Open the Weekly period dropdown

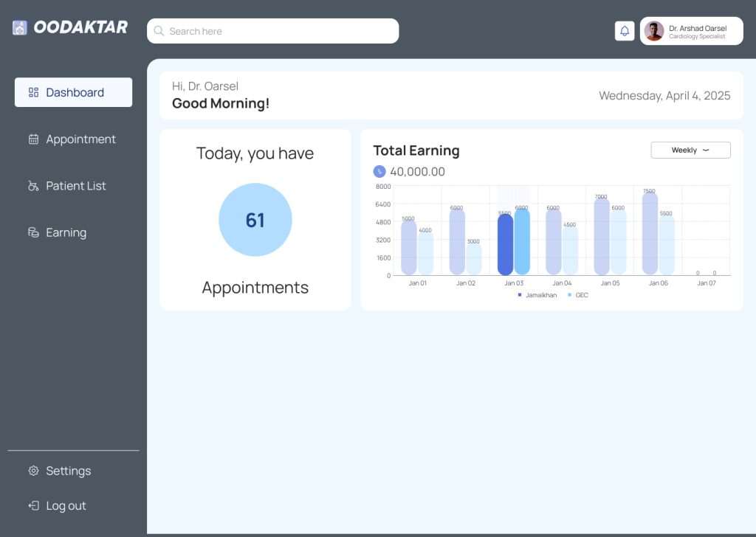click(x=690, y=150)
